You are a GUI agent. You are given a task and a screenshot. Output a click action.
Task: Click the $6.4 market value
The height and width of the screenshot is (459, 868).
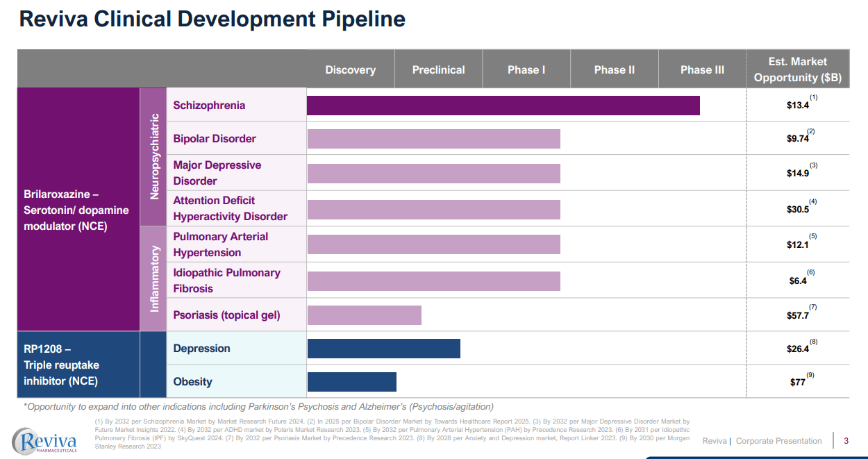click(x=798, y=281)
